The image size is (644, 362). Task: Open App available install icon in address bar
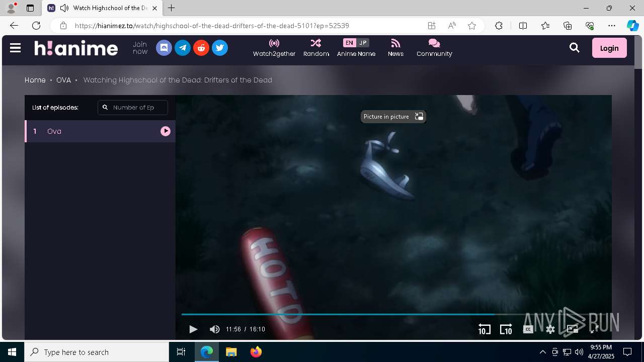coord(432,26)
